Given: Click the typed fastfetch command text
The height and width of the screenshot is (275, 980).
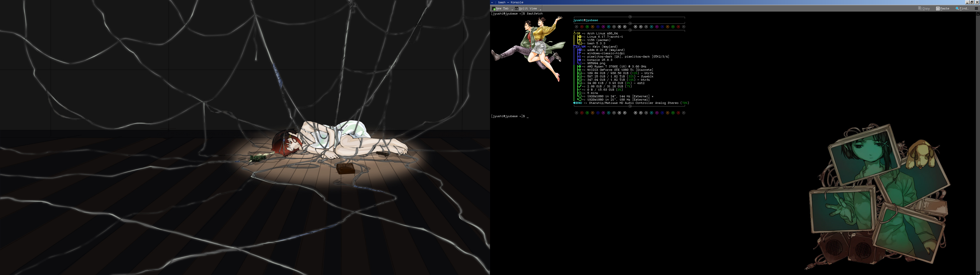Looking at the screenshot, I should coord(534,14).
